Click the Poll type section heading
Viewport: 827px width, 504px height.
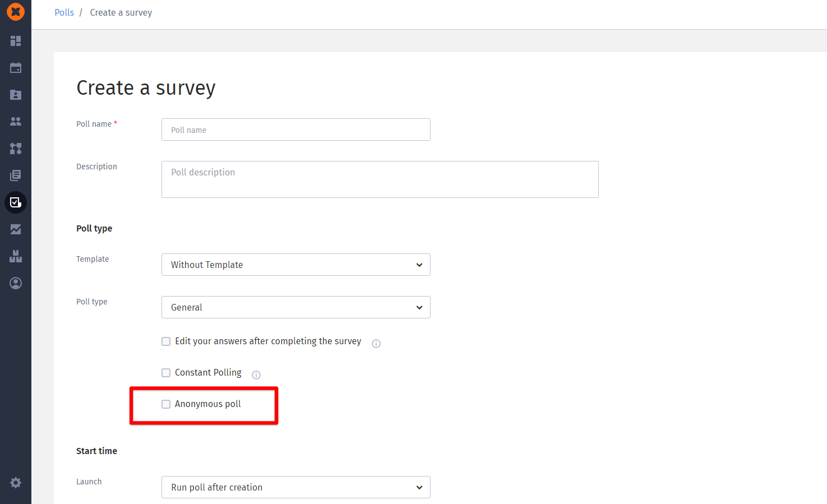point(94,228)
